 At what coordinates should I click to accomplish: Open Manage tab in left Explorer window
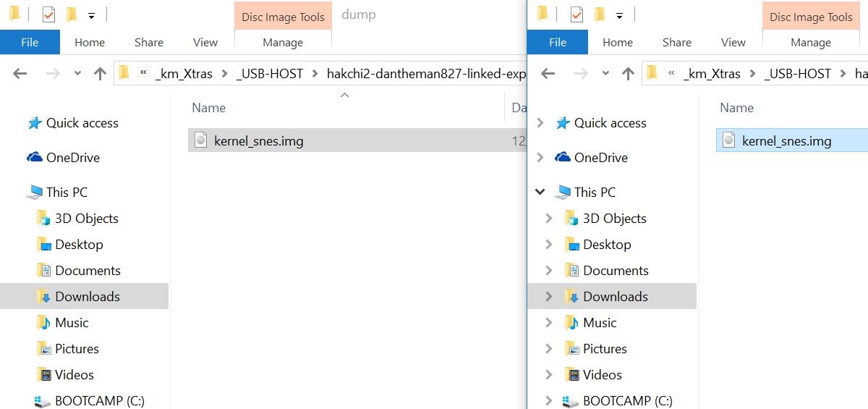(x=283, y=42)
